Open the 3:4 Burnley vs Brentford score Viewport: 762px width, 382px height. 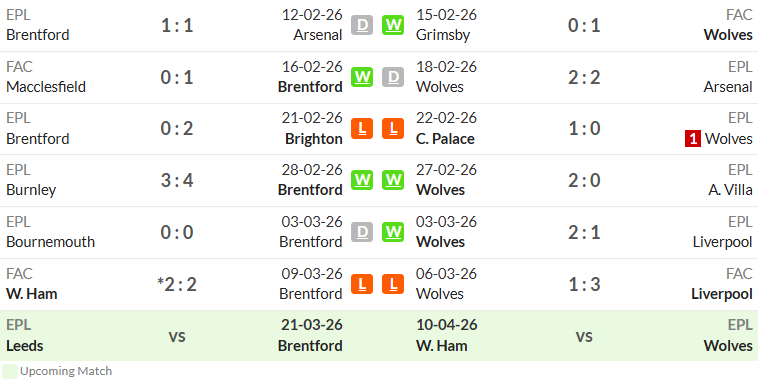click(177, 181)
